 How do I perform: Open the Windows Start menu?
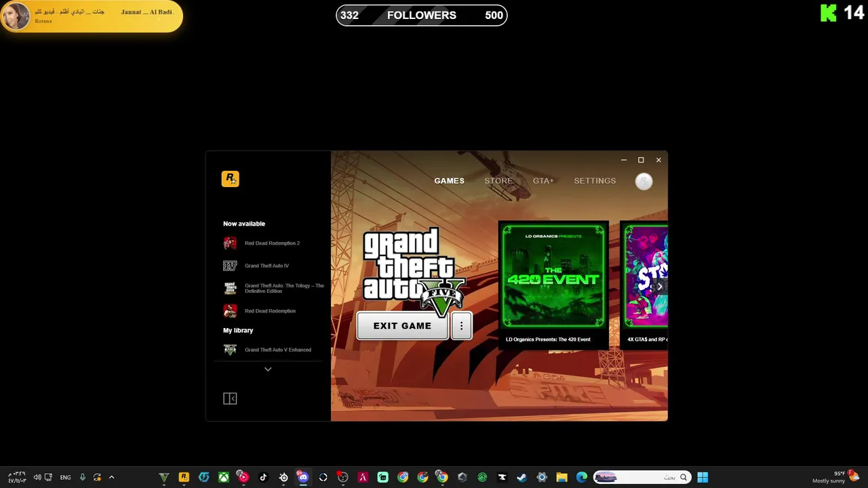coord(703,477)
